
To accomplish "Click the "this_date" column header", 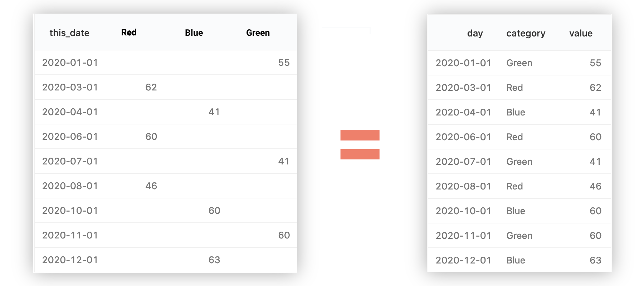I will [x=69, y=33].
